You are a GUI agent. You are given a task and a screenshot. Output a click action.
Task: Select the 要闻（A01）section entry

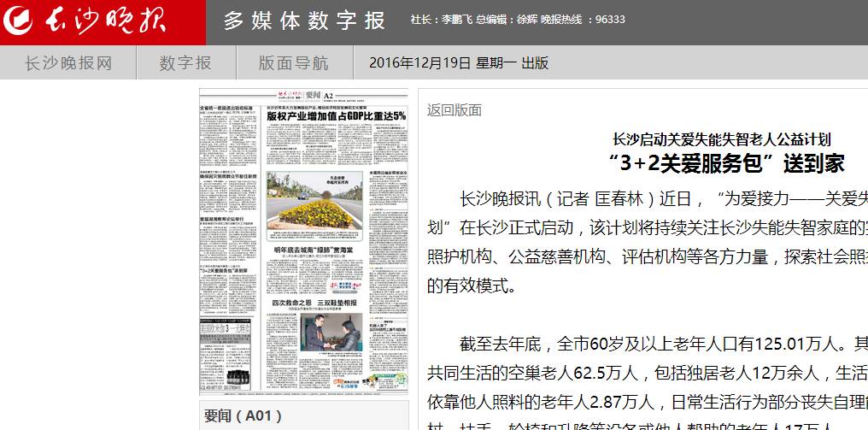click(243, 416)
